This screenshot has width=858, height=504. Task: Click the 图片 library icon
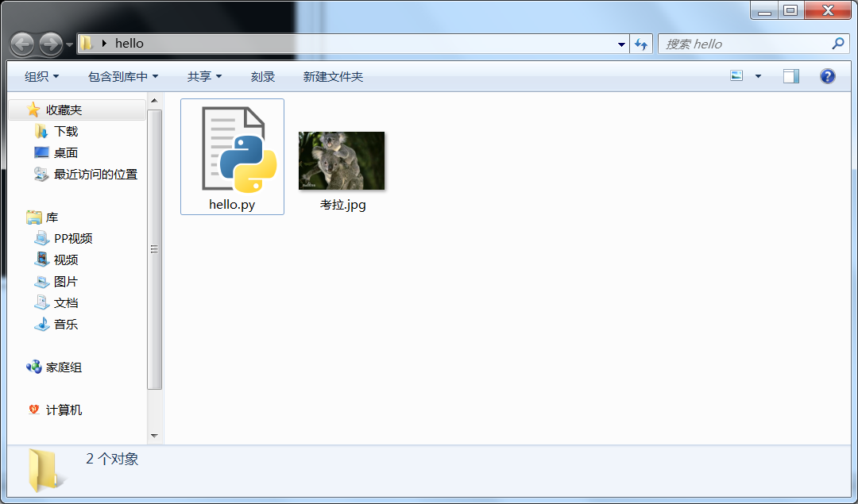[41, 282]
